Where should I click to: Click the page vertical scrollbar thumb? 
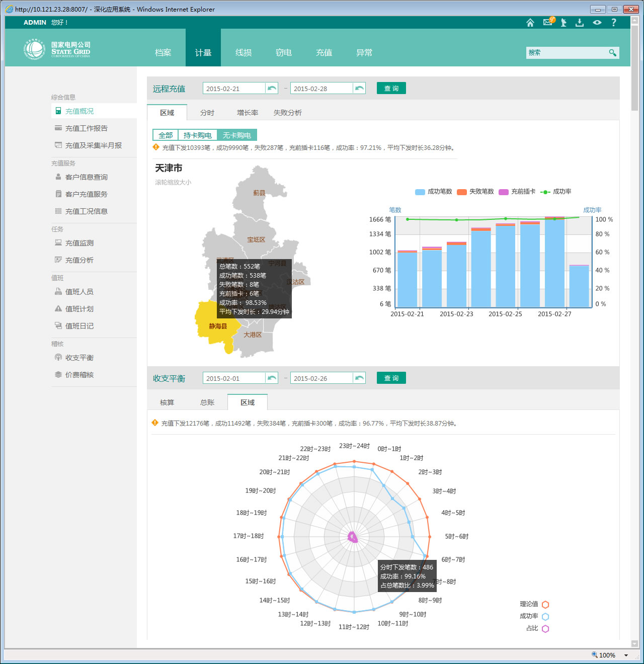(x=634, y=68)
